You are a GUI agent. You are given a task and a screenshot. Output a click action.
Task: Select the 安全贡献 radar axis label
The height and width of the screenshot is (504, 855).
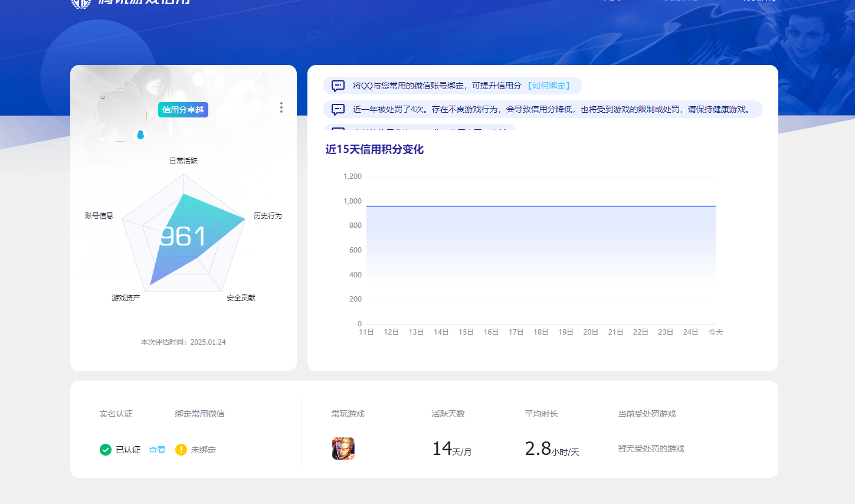pos(241,298)
